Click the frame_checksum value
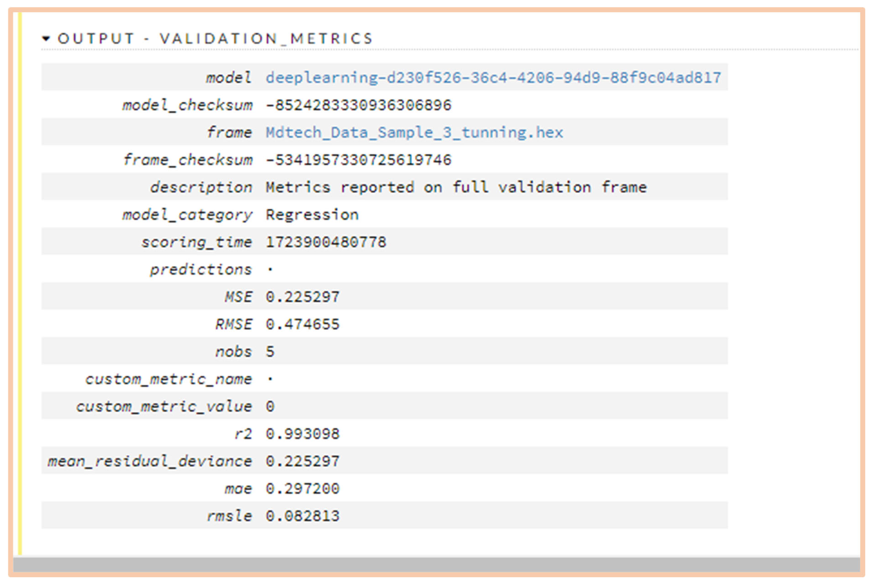 pyautogui.click(x=358, y=160)
